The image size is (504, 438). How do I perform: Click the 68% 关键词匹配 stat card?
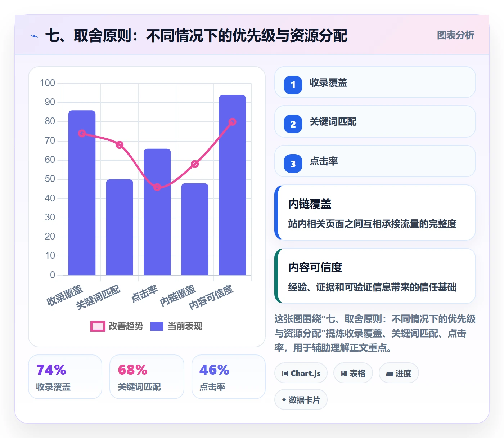(x=147, y=377)
